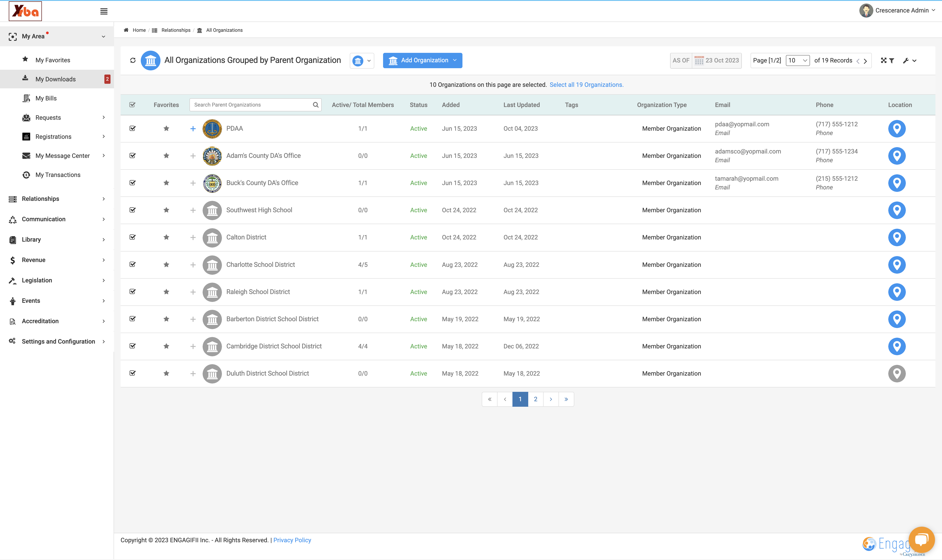The image size is (942, 560).
Task: Open the Cresecerance Admin user menu
Action: [x=897, y=11]
